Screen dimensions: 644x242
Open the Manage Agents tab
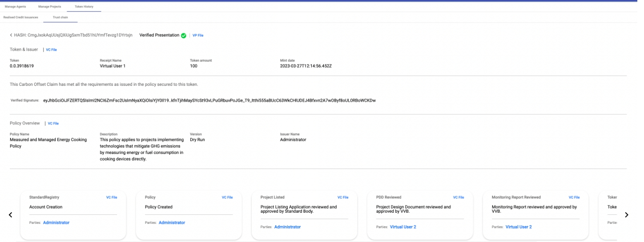coord(16,7)
